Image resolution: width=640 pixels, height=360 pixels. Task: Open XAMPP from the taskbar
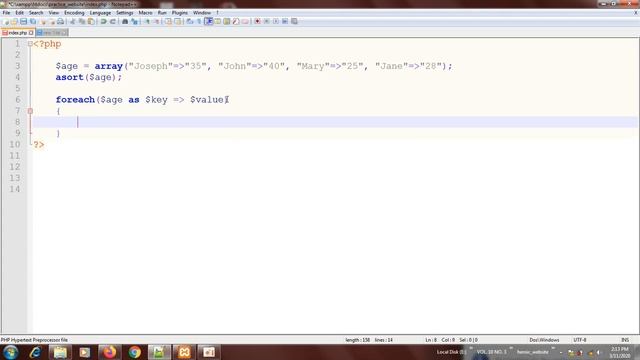[x=184, y=352]
